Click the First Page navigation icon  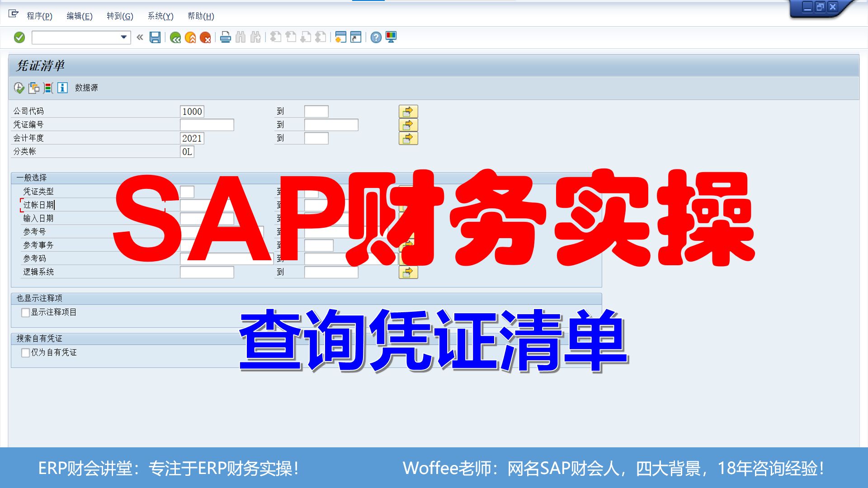[x=276, y=38]
